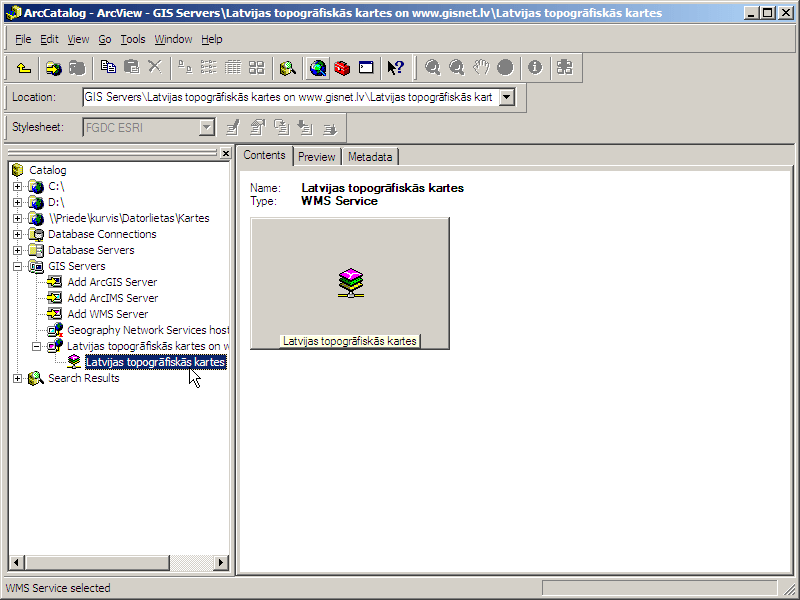Open the Location dropdown arrow
Screen dimensions: 800x600
pyautogui.click(x=507, y=97)
